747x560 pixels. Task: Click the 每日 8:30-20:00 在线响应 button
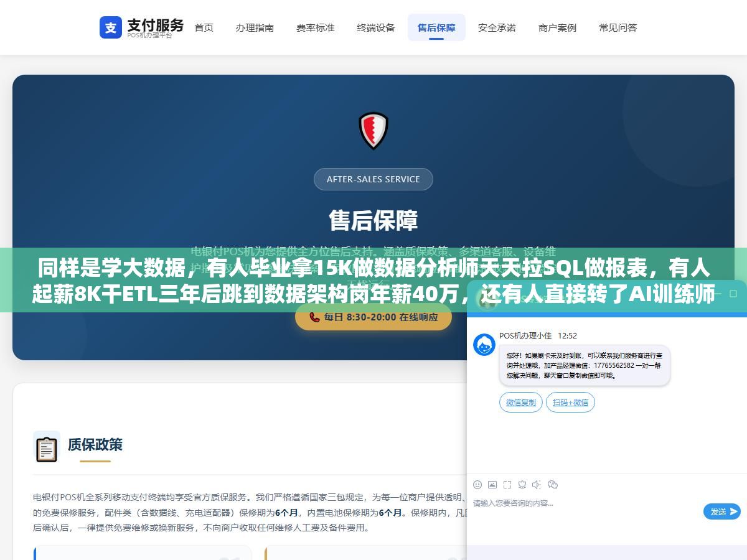pos(374,317)
